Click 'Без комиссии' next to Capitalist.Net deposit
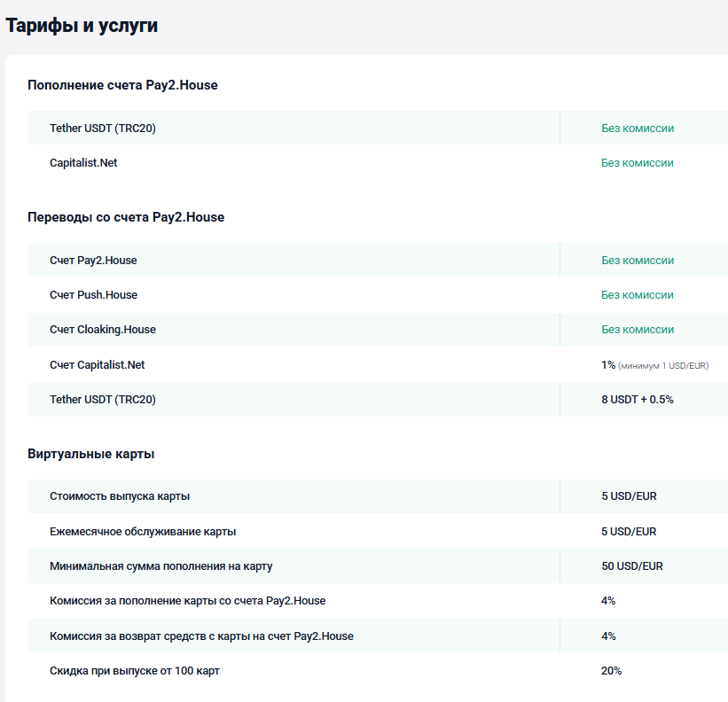 click(637, 163)
